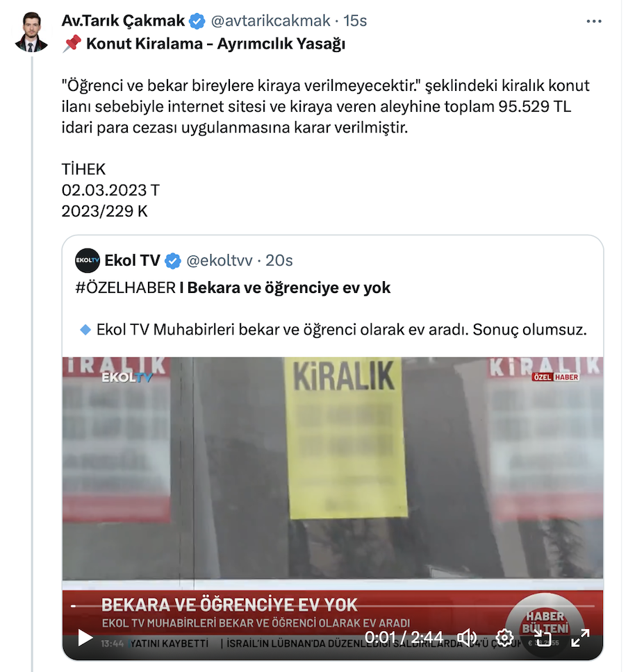Seek along the video progress bar

point(333,606)
